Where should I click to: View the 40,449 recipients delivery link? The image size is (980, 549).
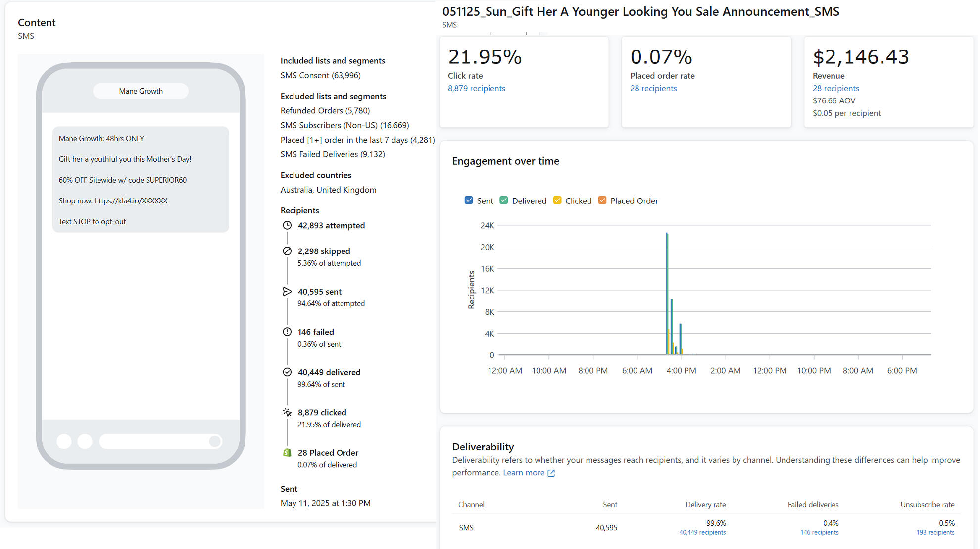(702, 532)
